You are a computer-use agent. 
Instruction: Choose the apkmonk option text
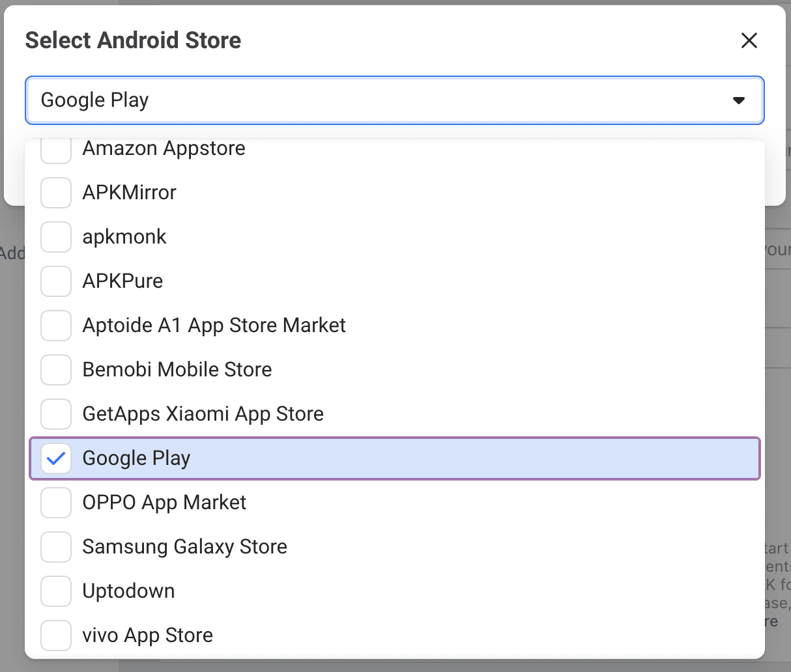124,237
